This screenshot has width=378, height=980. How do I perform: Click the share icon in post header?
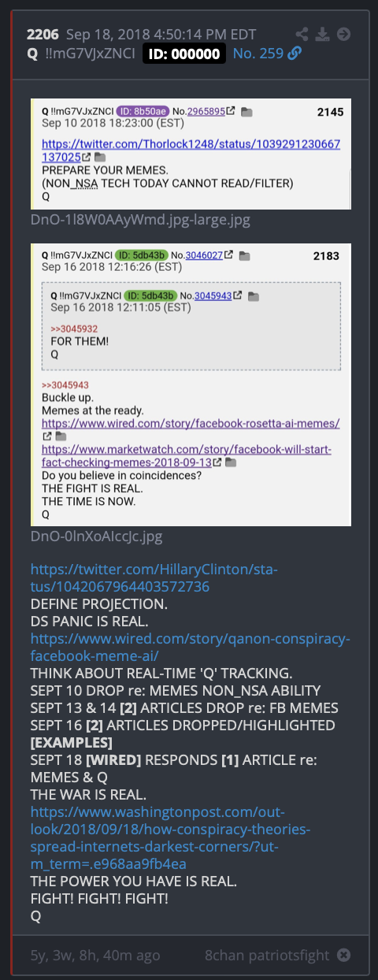[302, 34]
